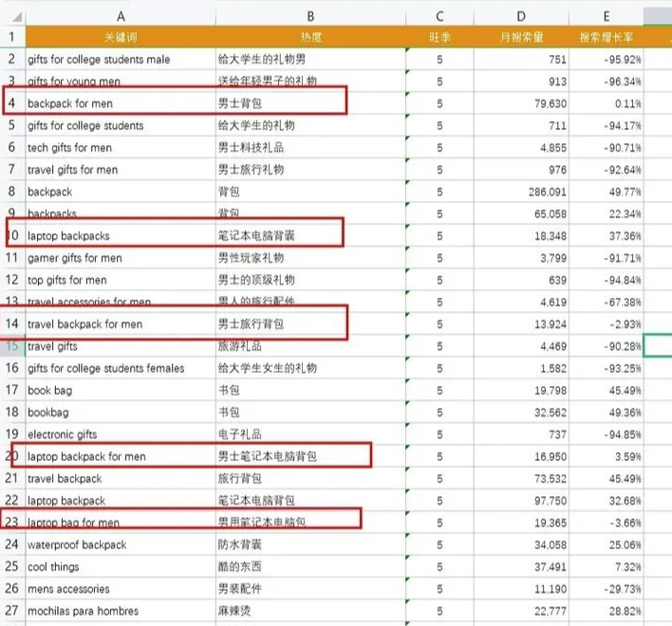Screen dimensions: 672x626
Task: Select cell 'travel gifts for men'
Action: pos(121,170)
